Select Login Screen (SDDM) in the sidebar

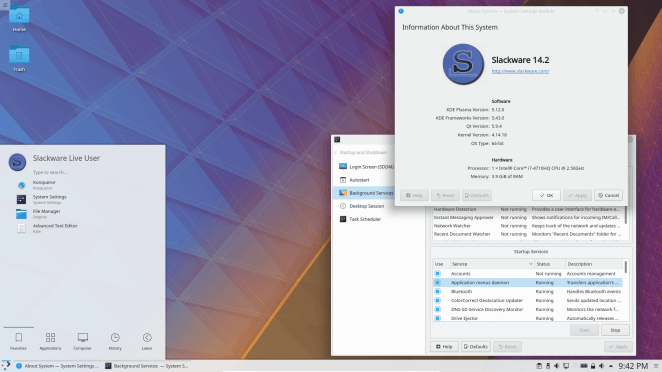click(x=366, y=167)
